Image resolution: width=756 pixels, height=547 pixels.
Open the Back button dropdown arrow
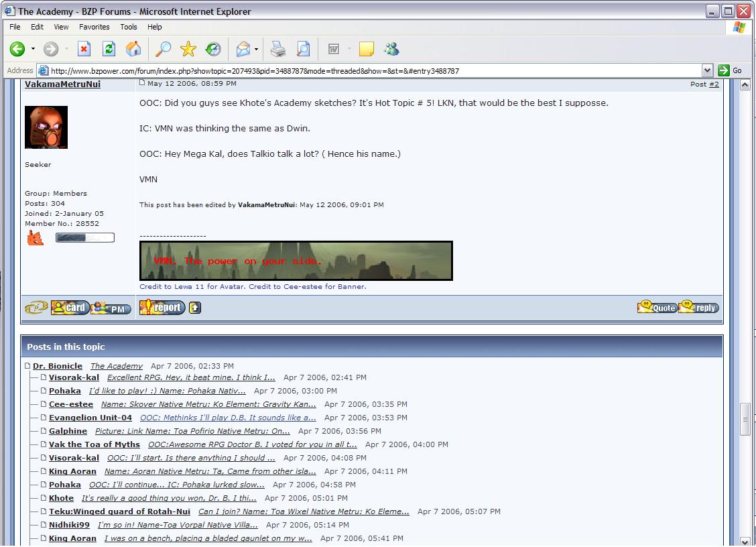(x=33, y=49)
